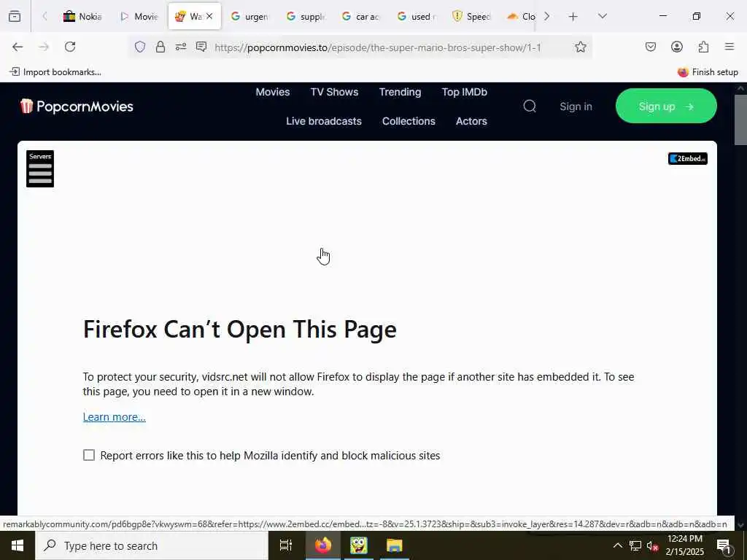Go back to the previous page
Viewport: 747px width, 560px height.
pyautogui.click(x=18, y=47)
